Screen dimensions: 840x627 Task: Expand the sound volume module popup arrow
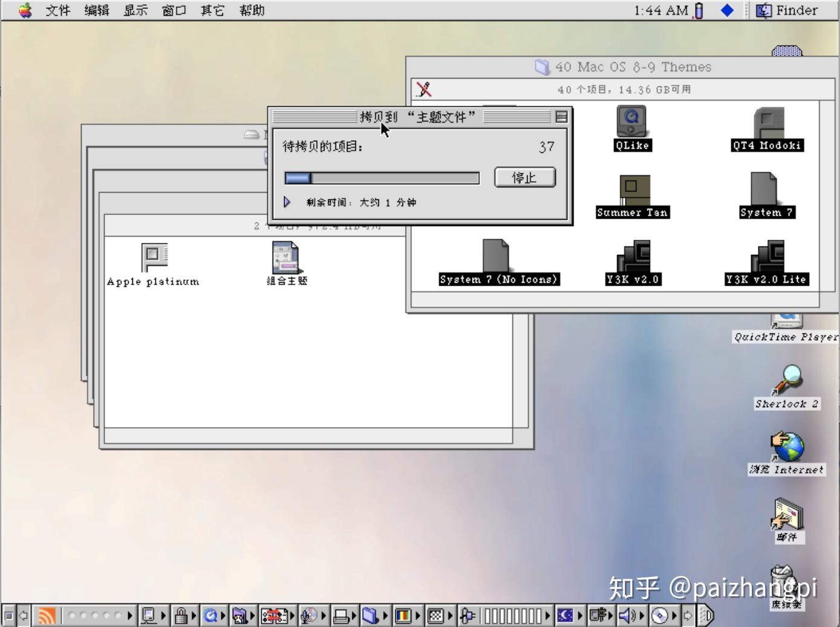pyautogui.click(x=643, y=616)
